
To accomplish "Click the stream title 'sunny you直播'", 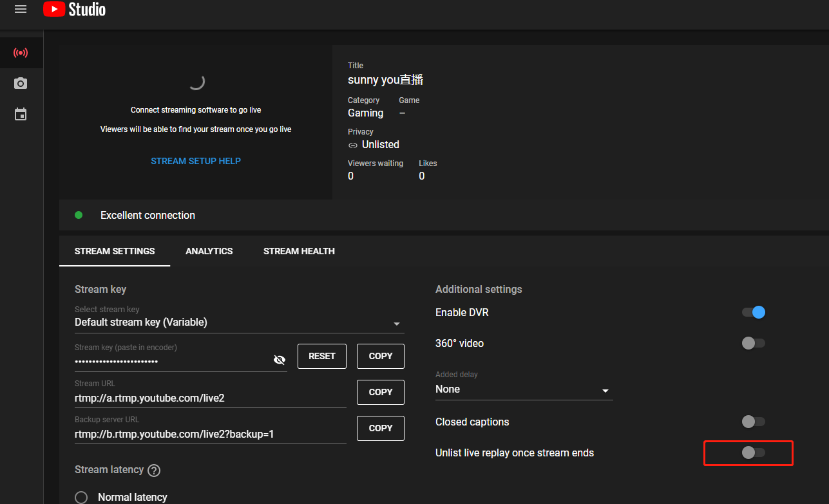I will pos(385,80).
